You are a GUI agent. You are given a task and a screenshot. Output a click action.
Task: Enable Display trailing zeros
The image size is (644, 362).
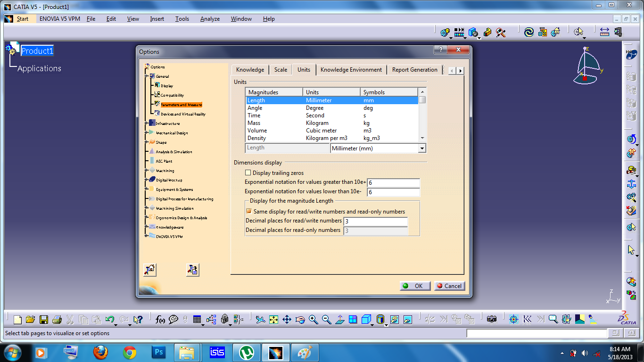pyautogui.click(x=248, y=173)
